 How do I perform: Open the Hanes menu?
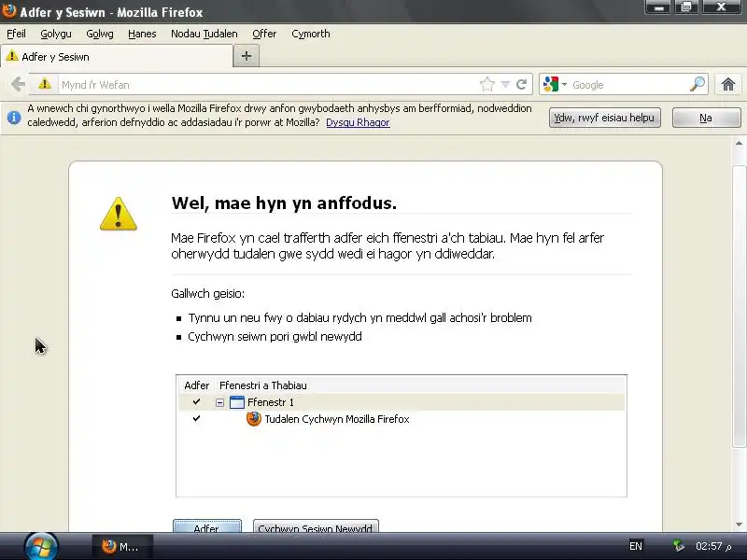[142, 34]
